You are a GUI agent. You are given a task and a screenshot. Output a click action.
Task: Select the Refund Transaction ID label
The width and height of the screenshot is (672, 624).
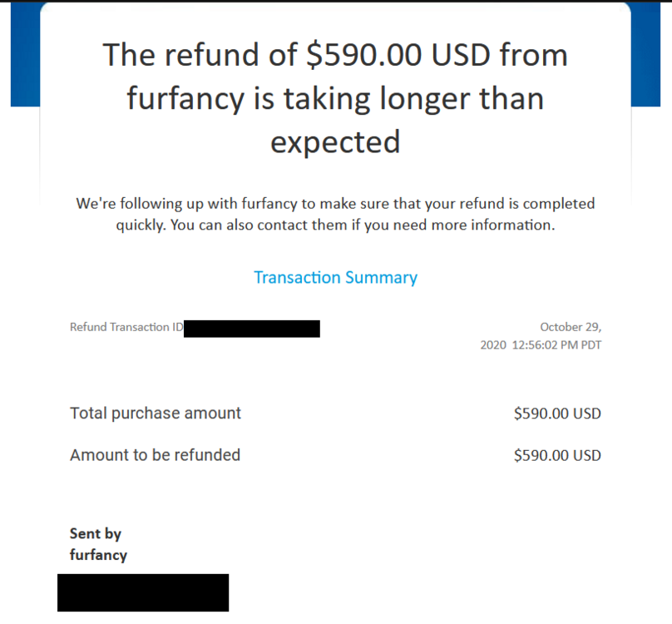[126, 327]
